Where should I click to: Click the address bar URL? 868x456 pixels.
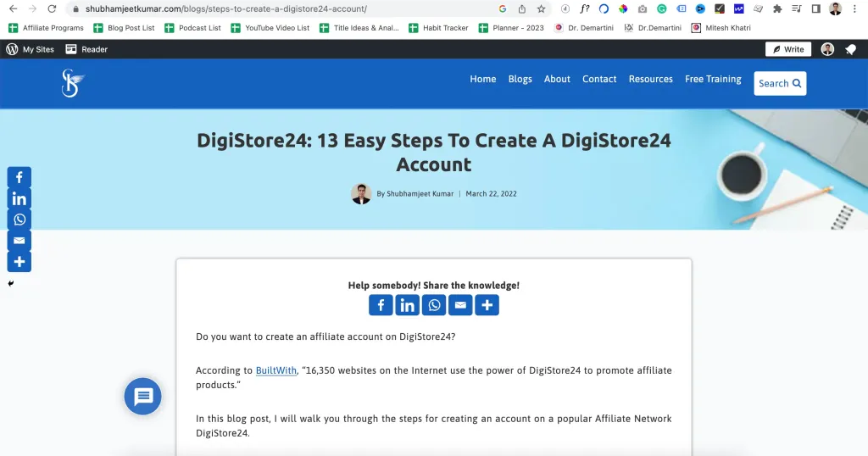(x=225, y=8)
